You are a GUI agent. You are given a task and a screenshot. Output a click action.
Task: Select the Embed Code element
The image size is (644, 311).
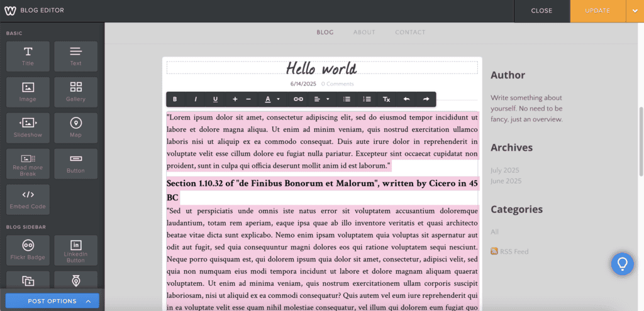coord(28,199)
